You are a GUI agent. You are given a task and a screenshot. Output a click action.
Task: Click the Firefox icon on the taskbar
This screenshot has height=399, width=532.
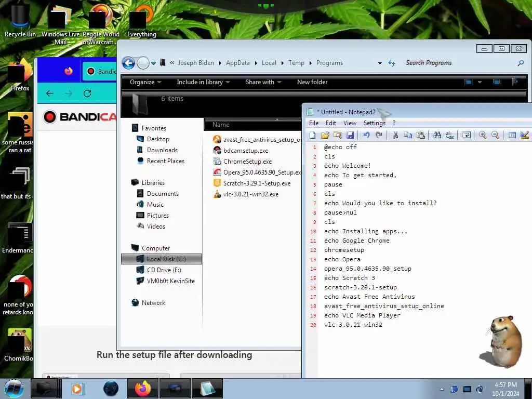point(143,389)
